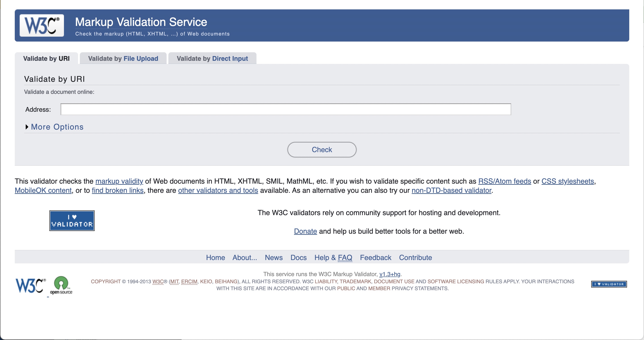Click the MIT link in copyright

click(174, 281)
